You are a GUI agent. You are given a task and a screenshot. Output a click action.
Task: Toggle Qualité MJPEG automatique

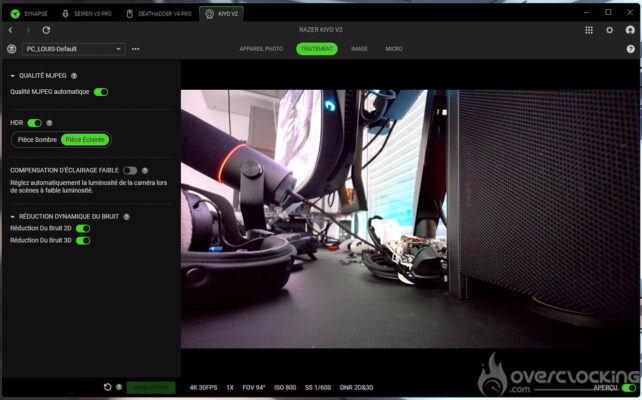pyautogui.click(x=101, y=92)
